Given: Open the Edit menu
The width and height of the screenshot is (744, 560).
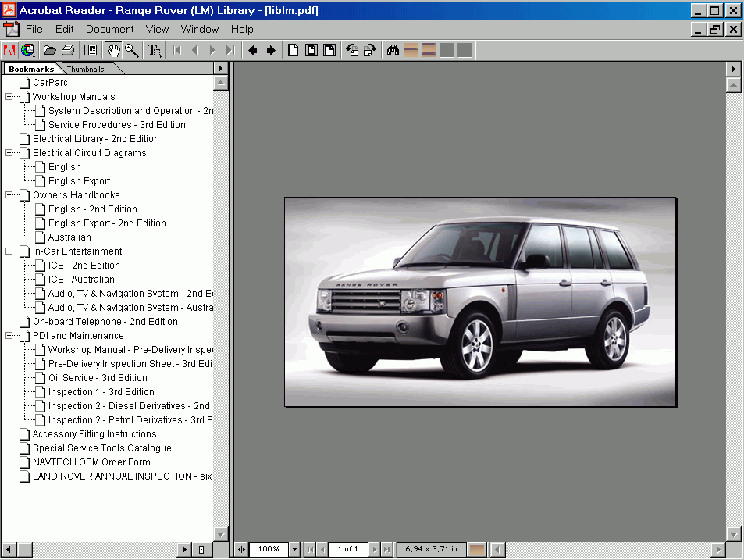Looking at the screenshot, I should coord(64,30).
